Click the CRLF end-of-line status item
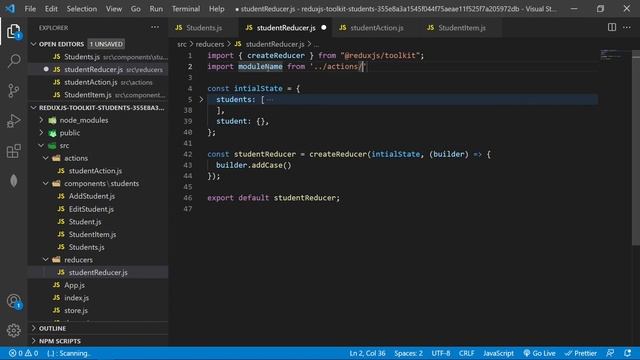Viewport: 640px width, 360px height. point(466,353)
